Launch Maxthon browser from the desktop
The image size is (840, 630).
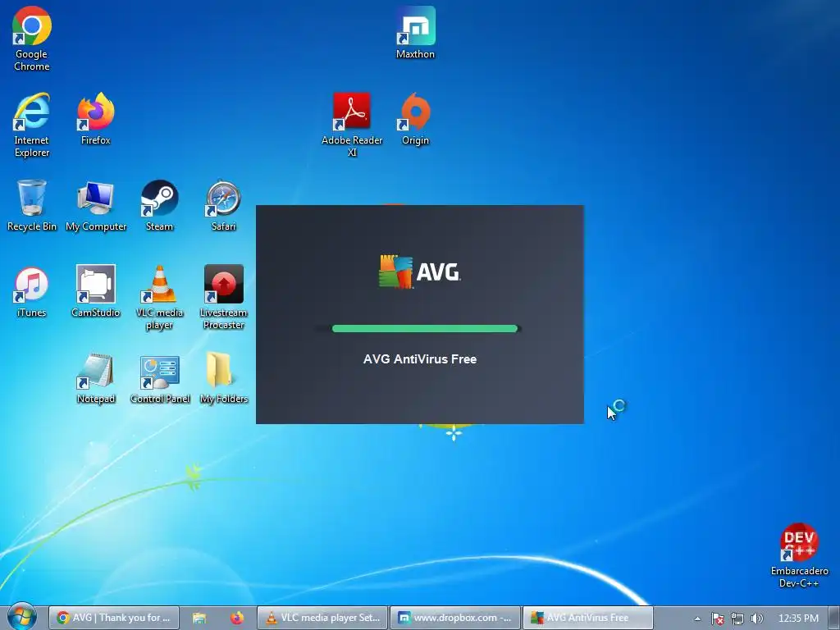click(x=416, y=33)
